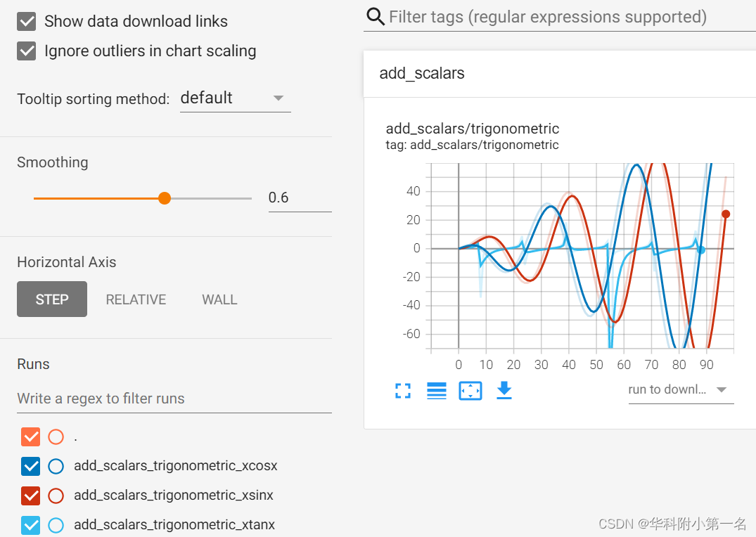756x537 pixels.
Task: Select radio next to add_scalars_trigonometric_xcosx run
Action: pos(56,466)
